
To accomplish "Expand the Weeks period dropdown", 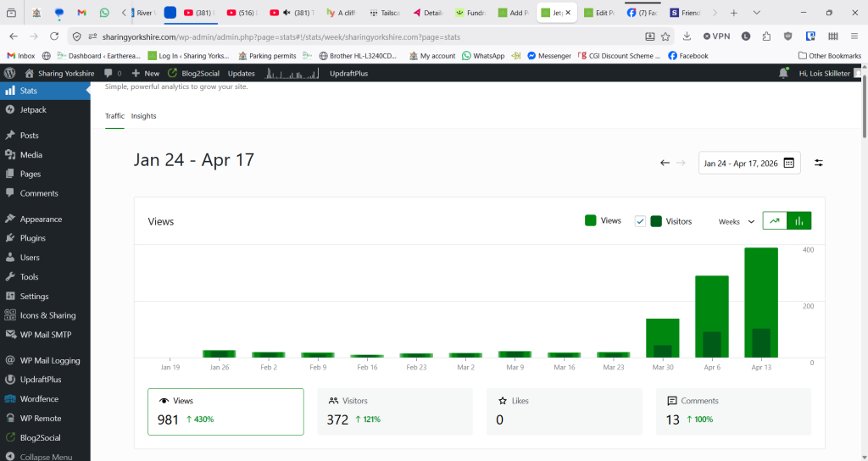I will tap(736, 221).
